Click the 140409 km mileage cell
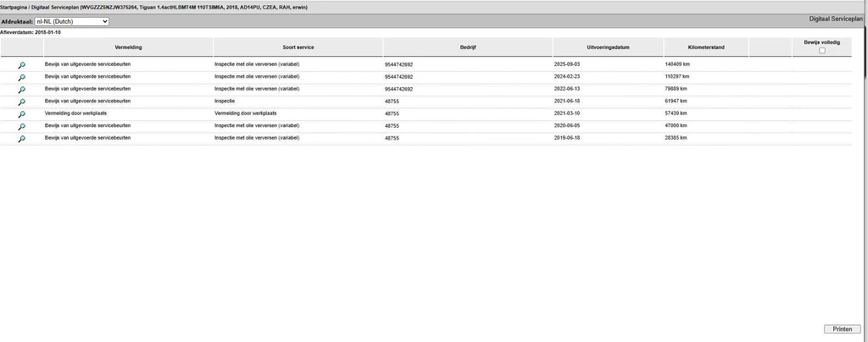 pos(679,64)
